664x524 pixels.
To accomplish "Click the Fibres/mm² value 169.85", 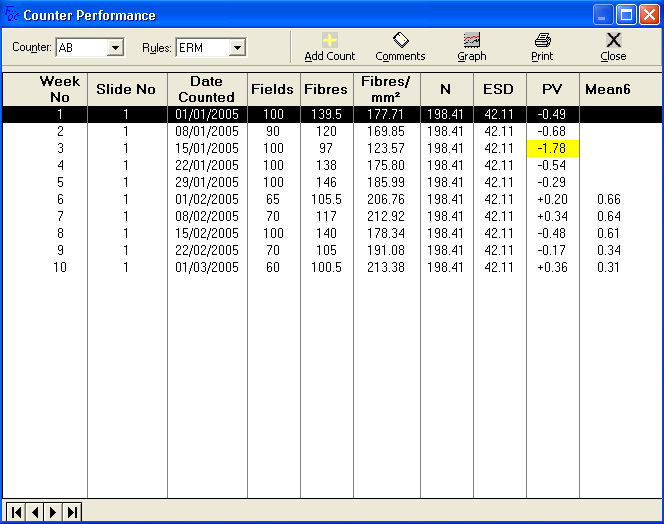I will [386, 131].
